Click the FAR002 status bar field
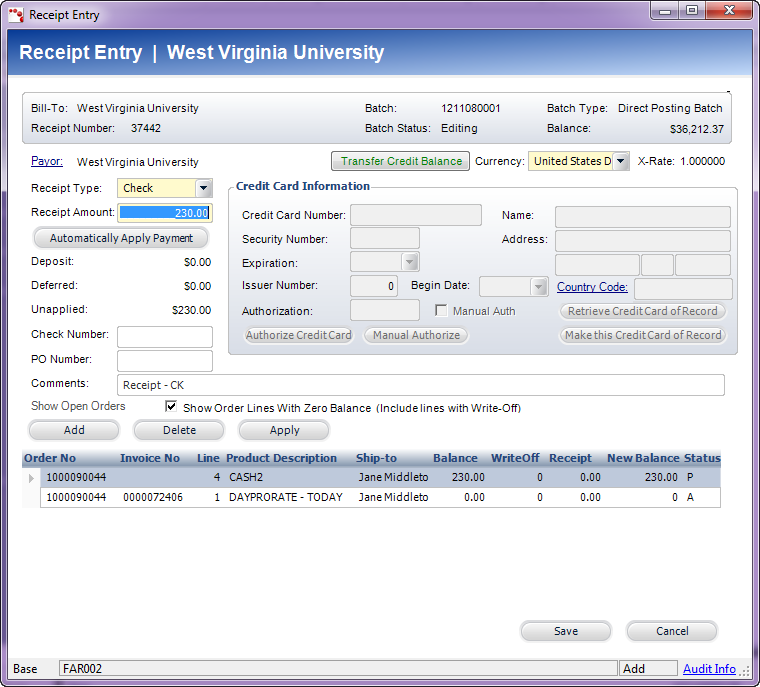 tap(338, 669)
